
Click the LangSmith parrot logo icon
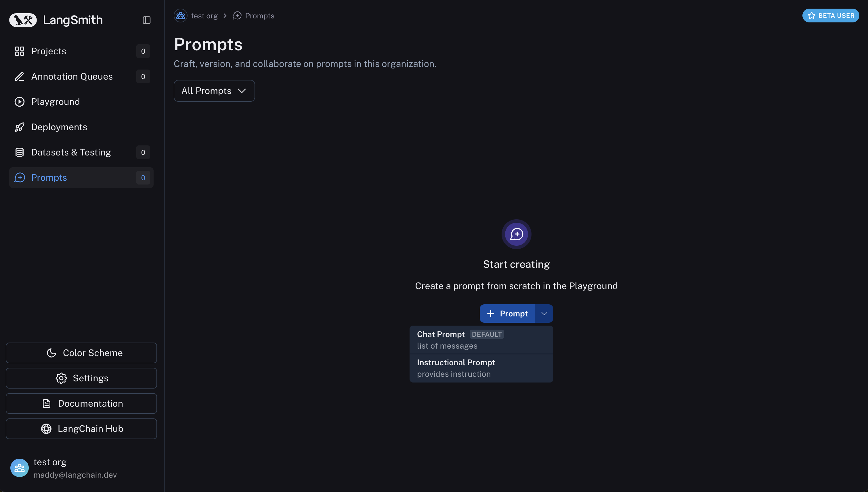(x=23, y=20)
